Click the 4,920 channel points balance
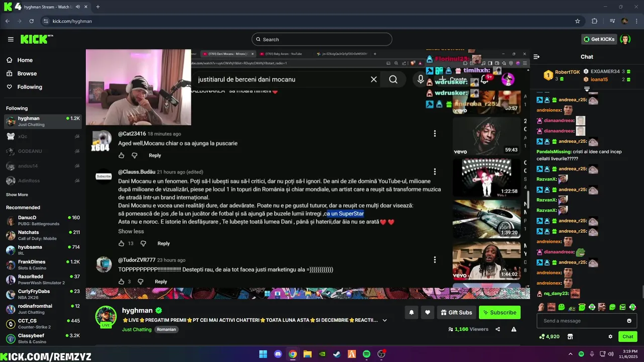Screen dimensions: 644x362 [549, 336]
